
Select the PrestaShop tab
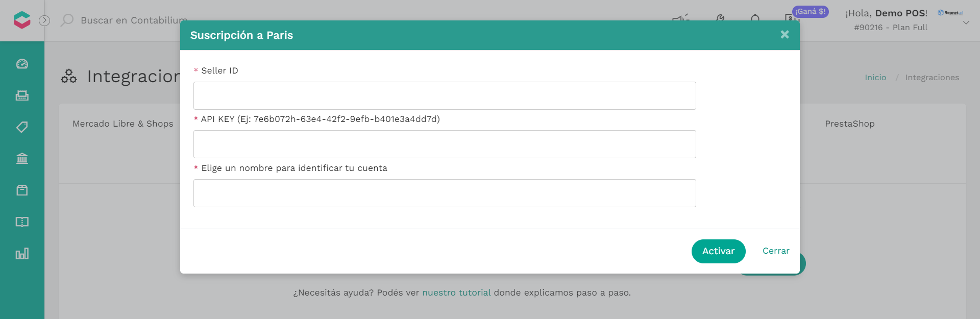pos(850,124)
